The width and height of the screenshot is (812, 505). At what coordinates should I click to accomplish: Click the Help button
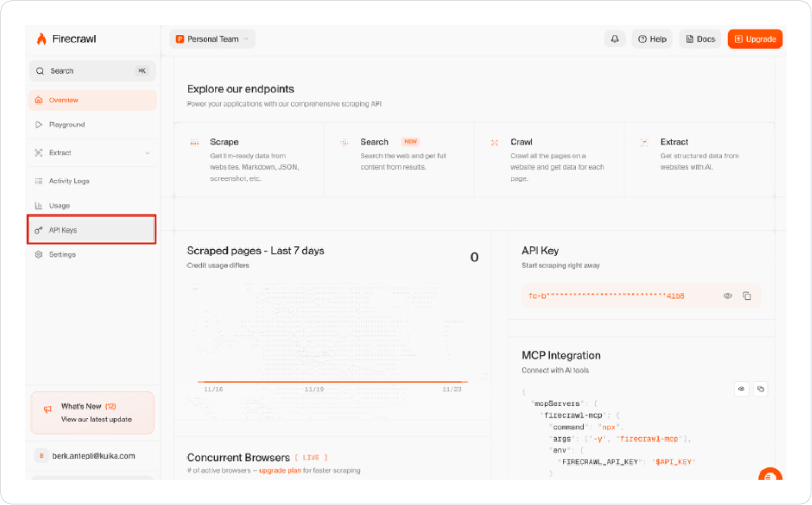652,39
